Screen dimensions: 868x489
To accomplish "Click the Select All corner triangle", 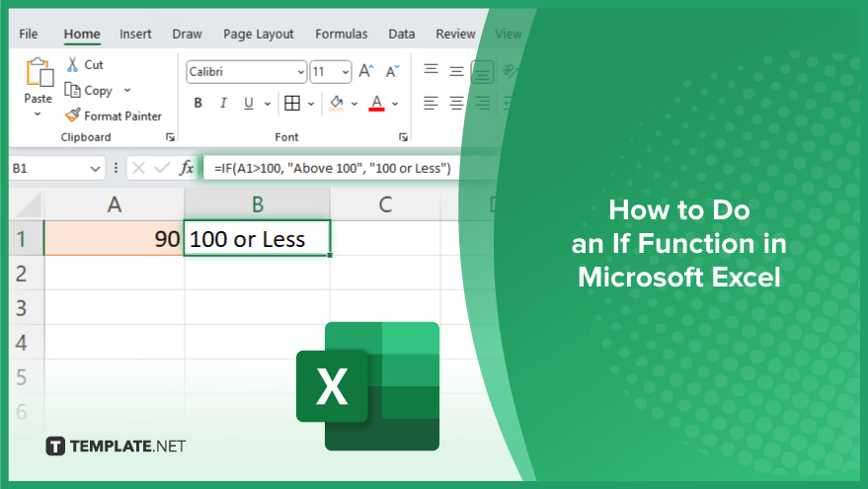I will coord(29,204).
